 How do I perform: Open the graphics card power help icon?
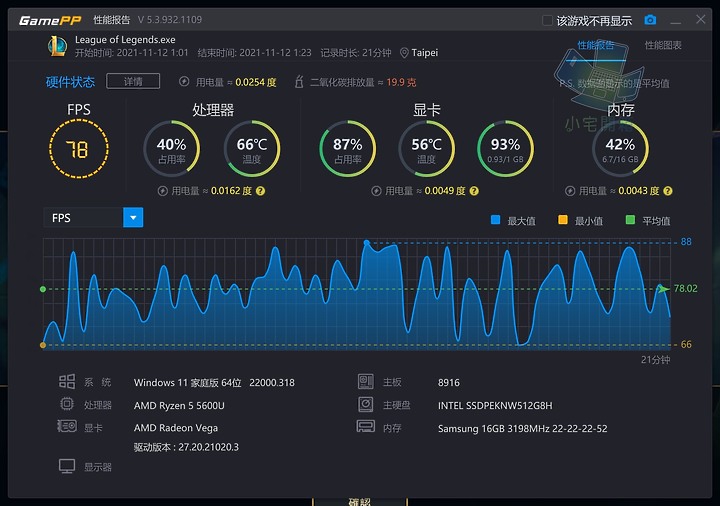474,191
